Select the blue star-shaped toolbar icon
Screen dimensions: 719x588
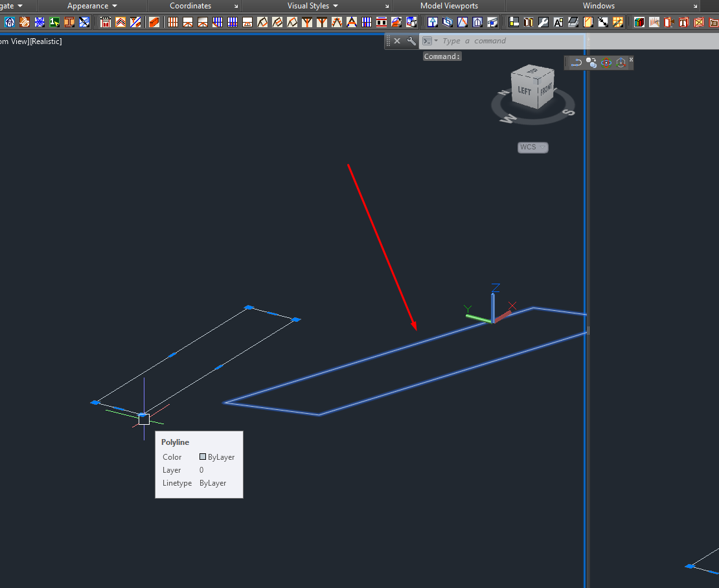tap(40, 22)
